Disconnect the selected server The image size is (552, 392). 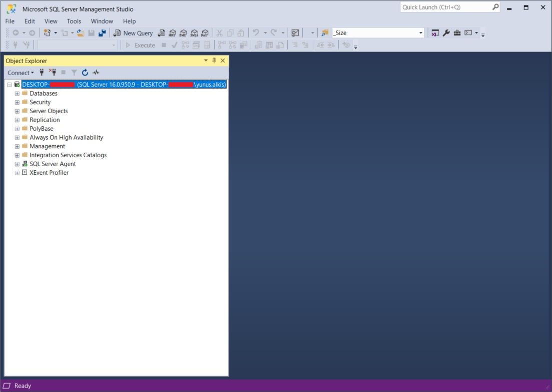pyautogui.click(x=53, y=73)
